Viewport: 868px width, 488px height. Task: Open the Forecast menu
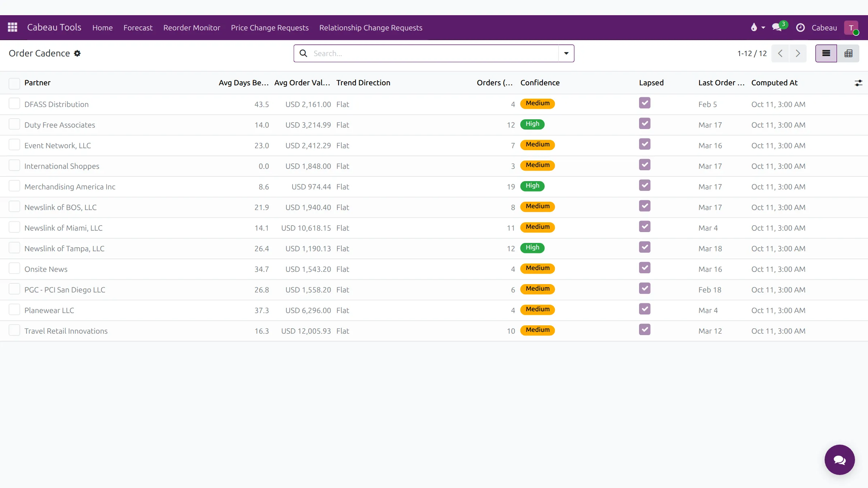click(x=138, y=27)
